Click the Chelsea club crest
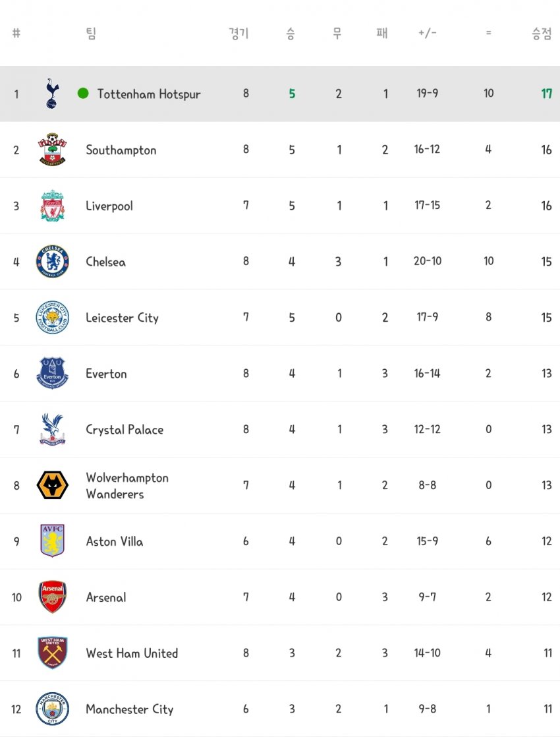Screen dimensions: 560x737 pyautogui.click(x=52, y=262)
